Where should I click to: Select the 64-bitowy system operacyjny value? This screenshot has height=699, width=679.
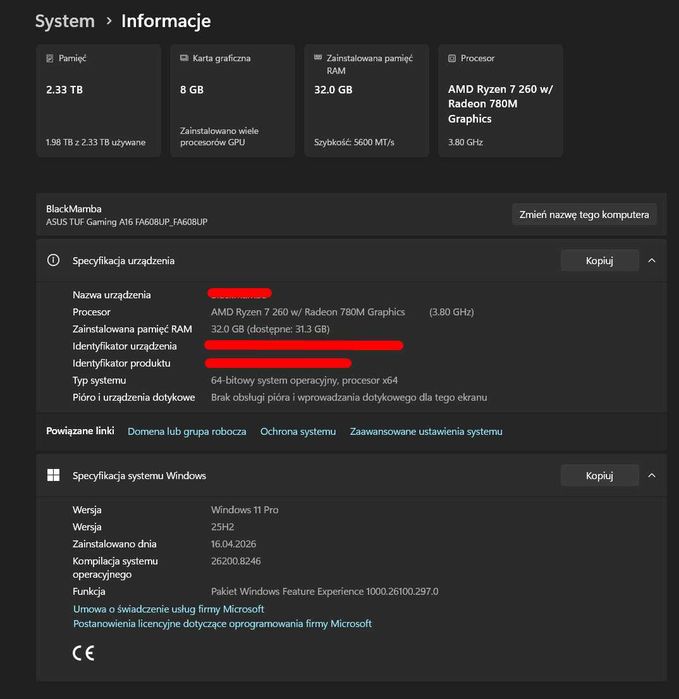point(304,380)
